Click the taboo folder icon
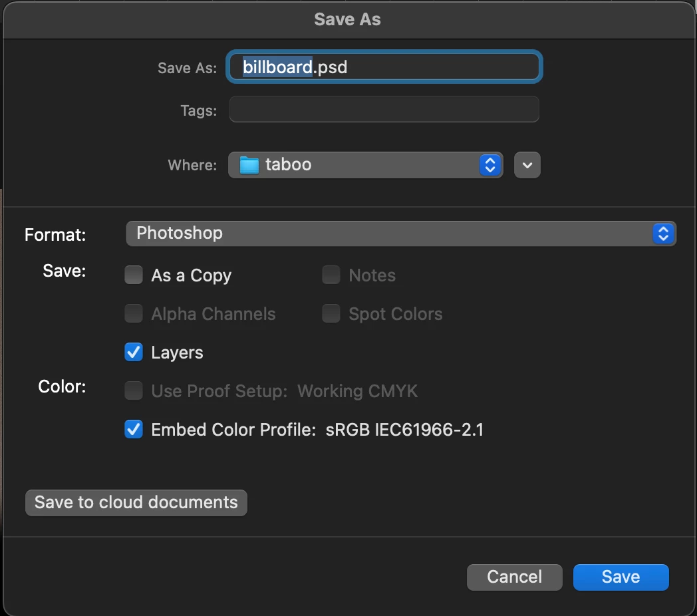This screenshot has height=616, width=697. (x=249, y=165)
